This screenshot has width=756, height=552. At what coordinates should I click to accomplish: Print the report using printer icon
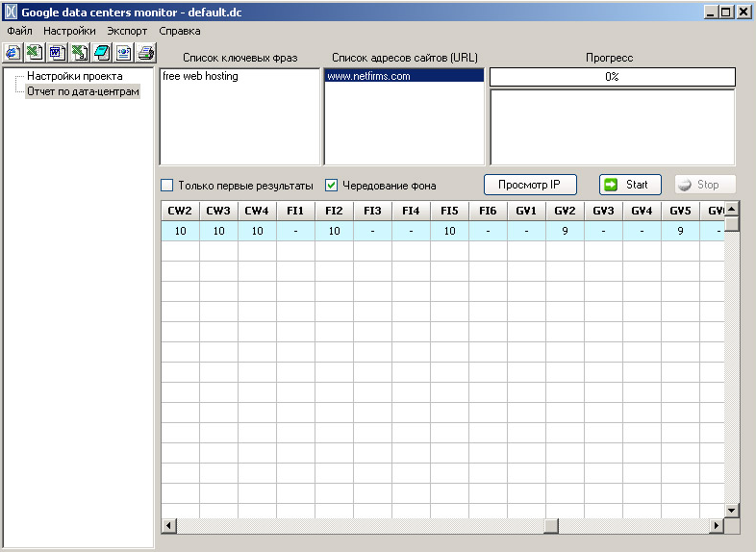[x=145, y=52]
